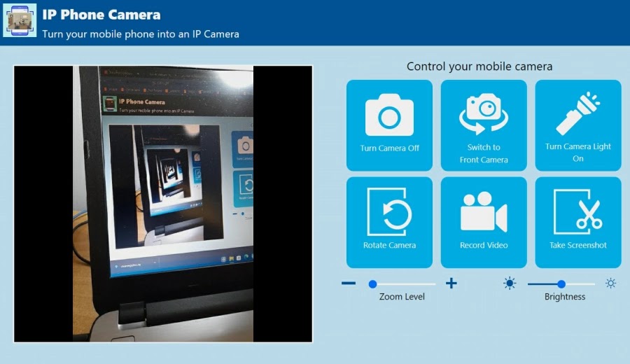
Task: Increase zoom with the plus icon
Action: coord(451,283)
